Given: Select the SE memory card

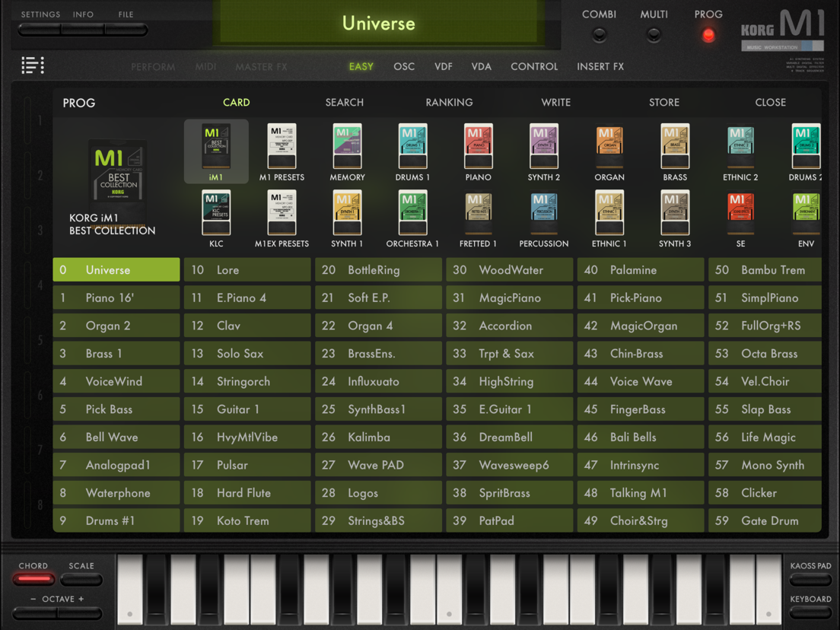Looking at the screenshot, I should [740, 215].
